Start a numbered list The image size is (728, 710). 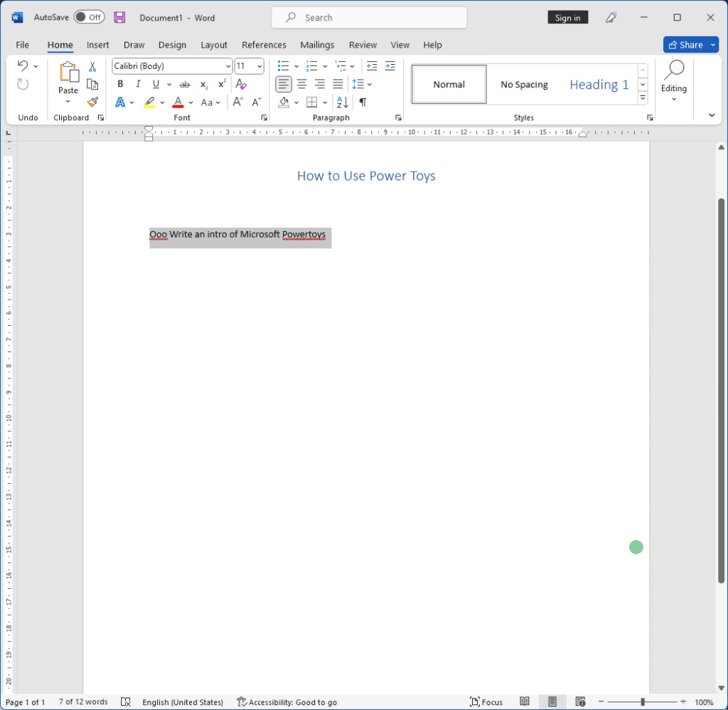click(312, 66)
